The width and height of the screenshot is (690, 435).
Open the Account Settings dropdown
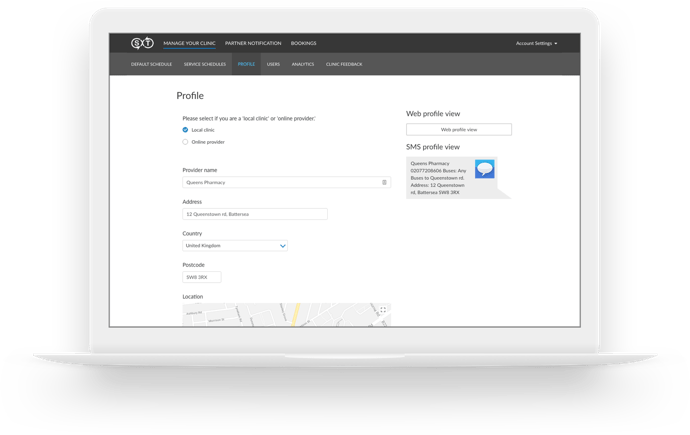(x=536, y=43)
